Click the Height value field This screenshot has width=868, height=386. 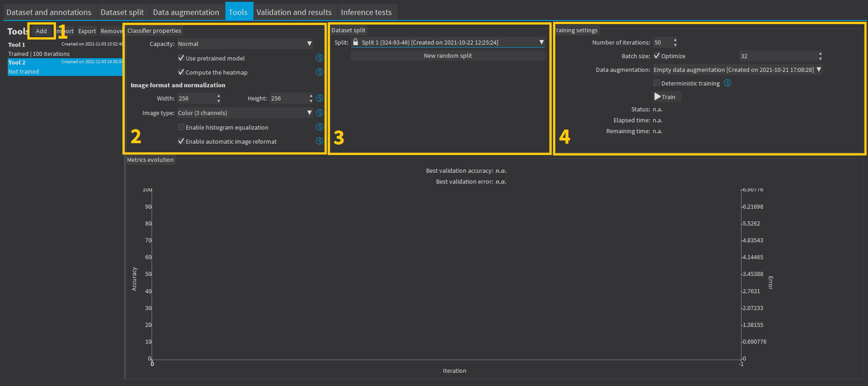click(291, 98)
